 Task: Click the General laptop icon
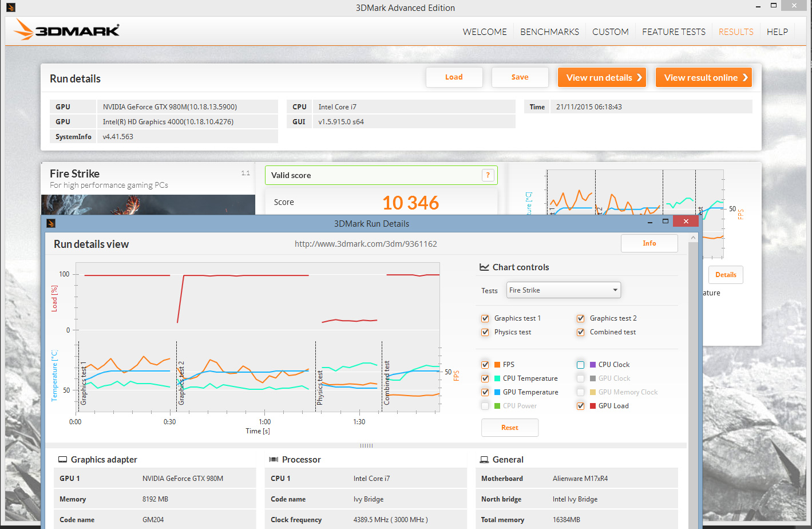pyautogui.click(x=484, y=460)
